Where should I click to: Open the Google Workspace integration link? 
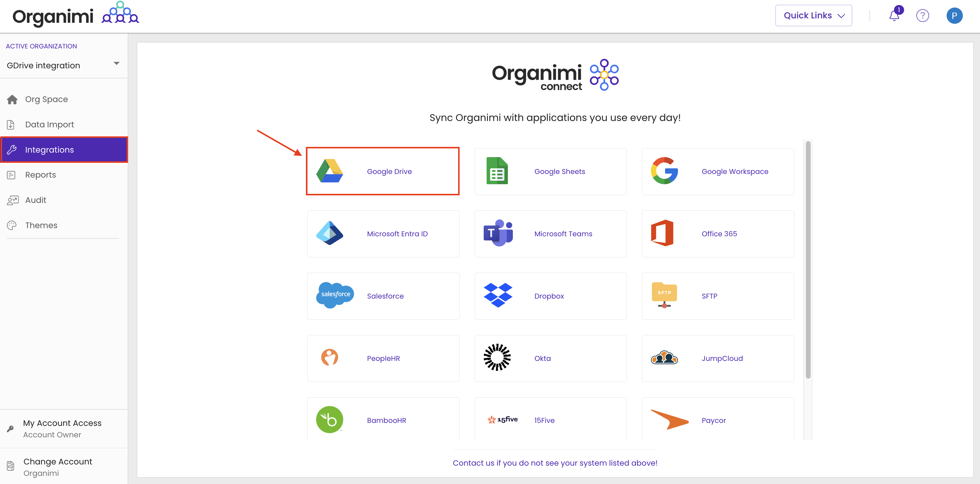(735, 171)
